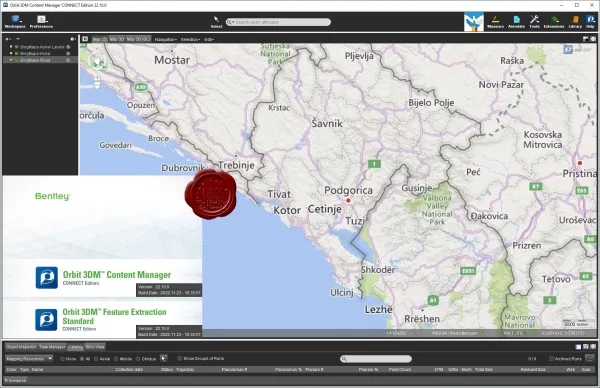Click the BingMaps-Aerial layer options icon
The image size is (600, 388).
tap(68, 54)
